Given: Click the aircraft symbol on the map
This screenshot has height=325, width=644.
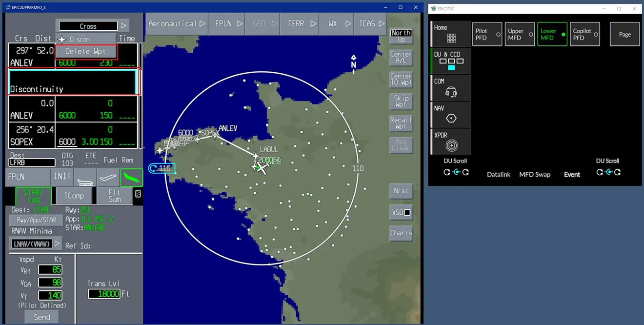Looking at the screenshot, I should (x=262, y=168).
